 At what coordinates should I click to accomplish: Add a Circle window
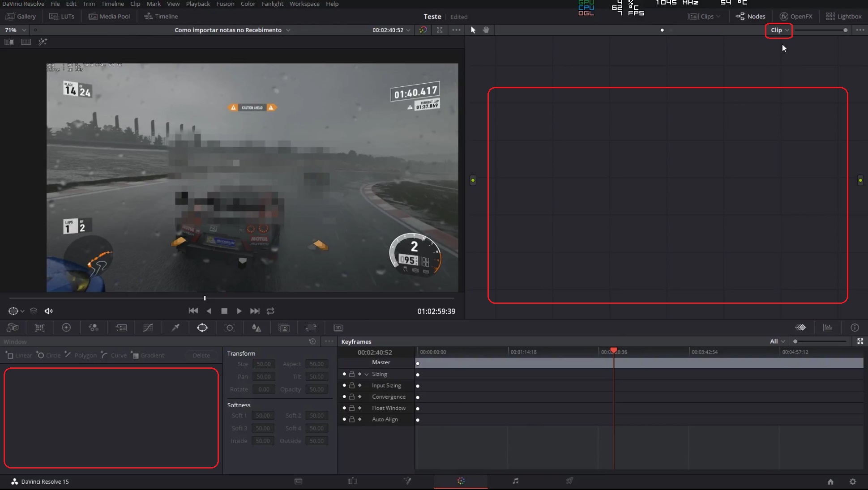(48, 355)
